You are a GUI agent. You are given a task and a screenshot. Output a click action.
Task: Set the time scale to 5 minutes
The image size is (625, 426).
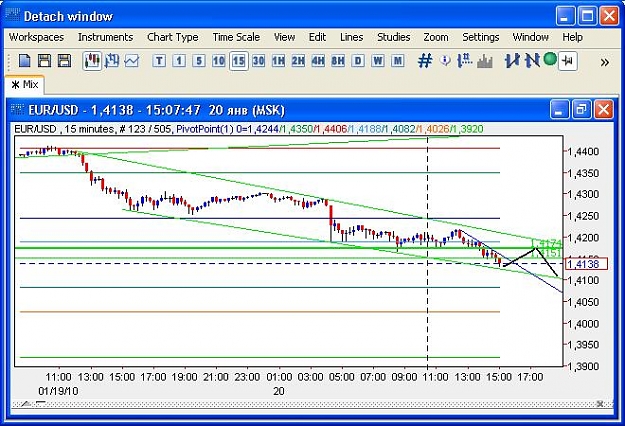coord(199,61)
